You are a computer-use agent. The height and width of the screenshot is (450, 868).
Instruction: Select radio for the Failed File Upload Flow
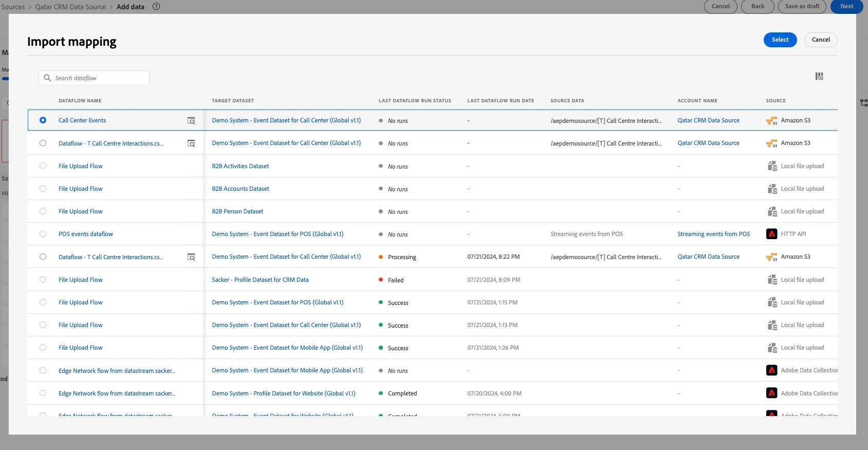[x=43, y=279]
